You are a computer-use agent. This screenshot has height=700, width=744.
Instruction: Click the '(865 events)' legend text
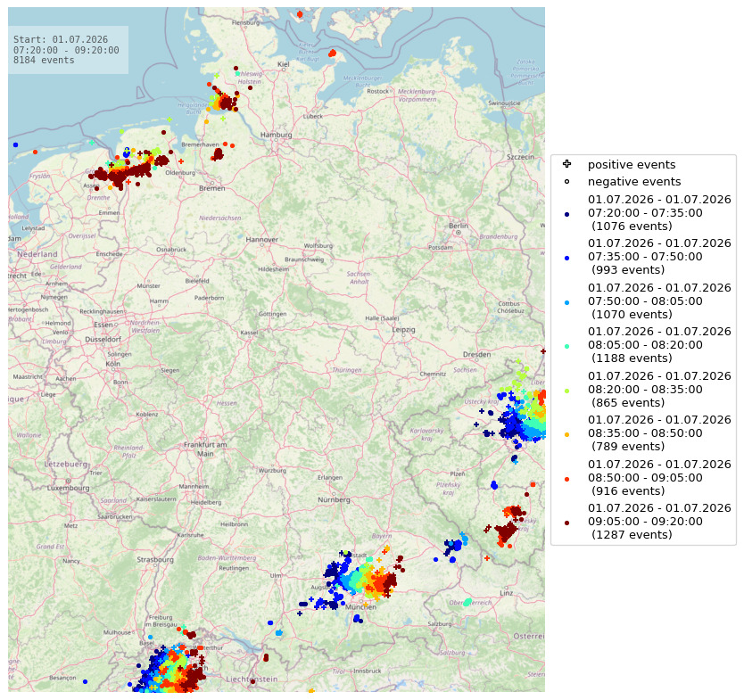coord(628,403)
